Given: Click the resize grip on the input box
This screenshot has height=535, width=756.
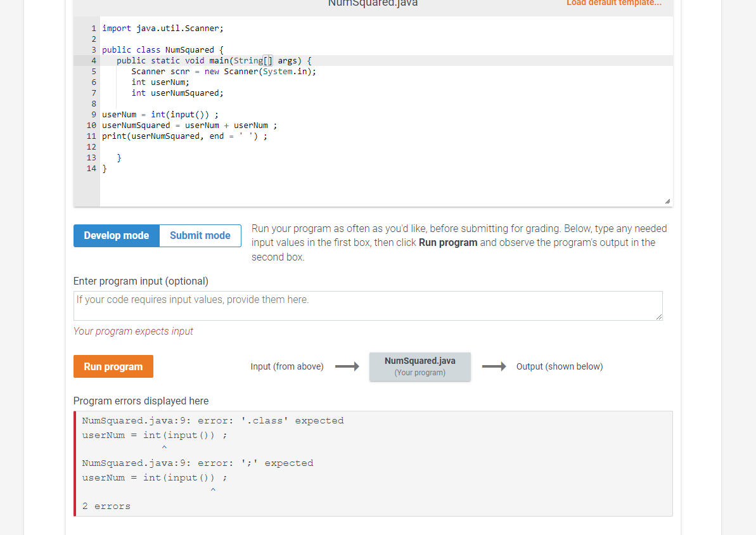Looking at the screenshot, I should pos(658,316).
